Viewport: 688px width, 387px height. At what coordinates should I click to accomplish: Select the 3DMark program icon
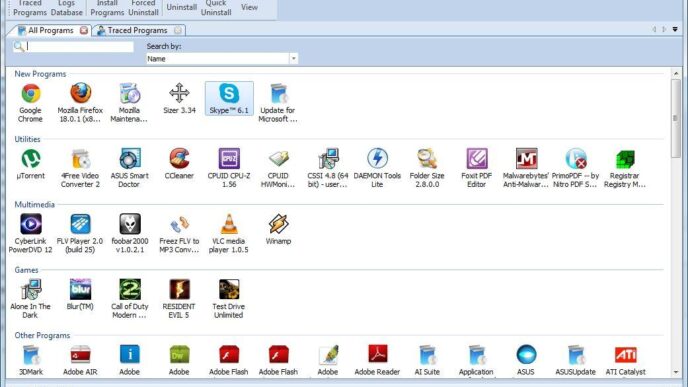pos(30,355)
